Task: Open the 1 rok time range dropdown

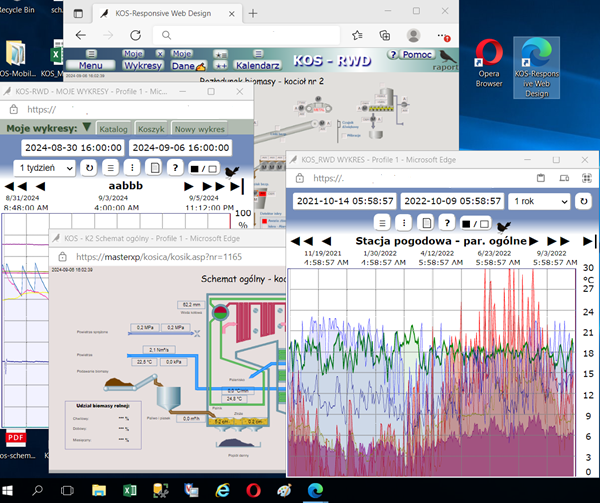Action: point(538,201)
